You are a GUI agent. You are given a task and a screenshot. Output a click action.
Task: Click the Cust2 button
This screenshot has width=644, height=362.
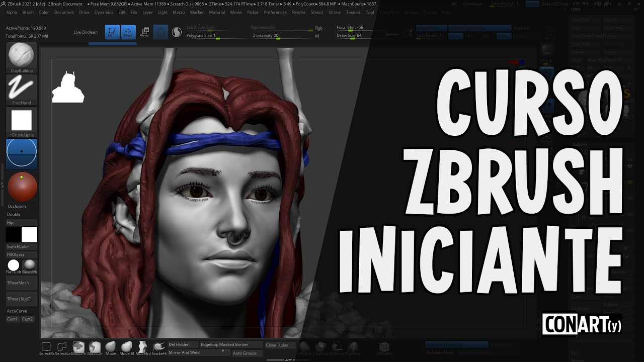[28, 319]
